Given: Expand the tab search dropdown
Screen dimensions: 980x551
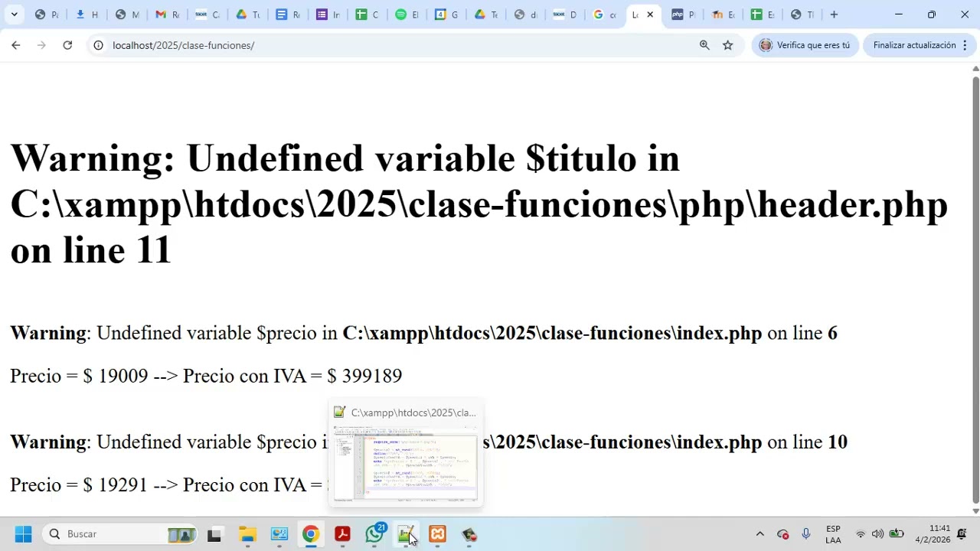Looking at the screenshot, I should (14, 15).
